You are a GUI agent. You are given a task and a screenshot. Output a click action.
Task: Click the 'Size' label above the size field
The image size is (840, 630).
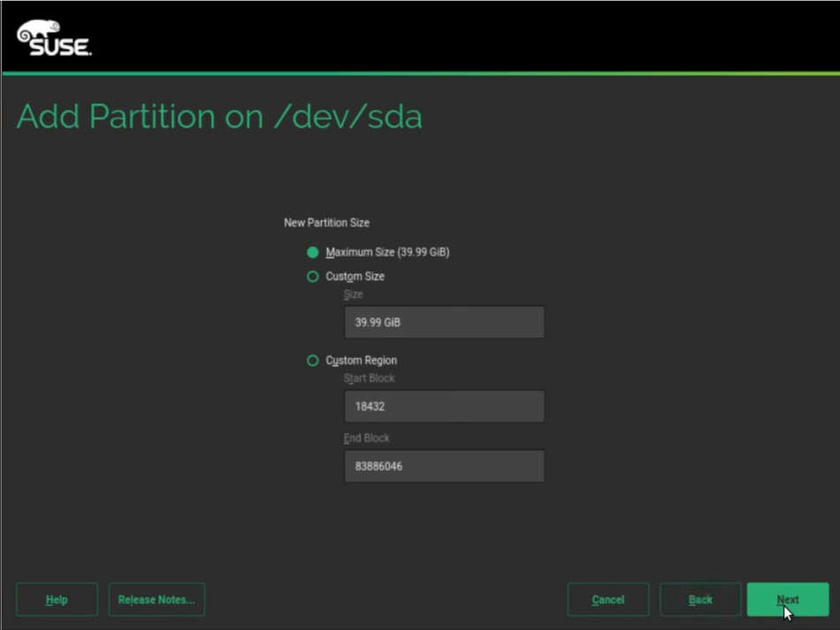point(353,294)
